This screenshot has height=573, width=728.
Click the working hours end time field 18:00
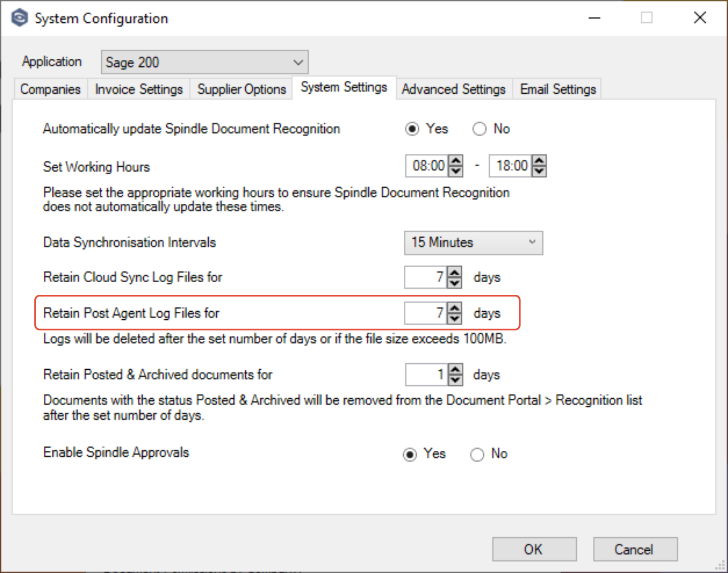click(510, 166)
